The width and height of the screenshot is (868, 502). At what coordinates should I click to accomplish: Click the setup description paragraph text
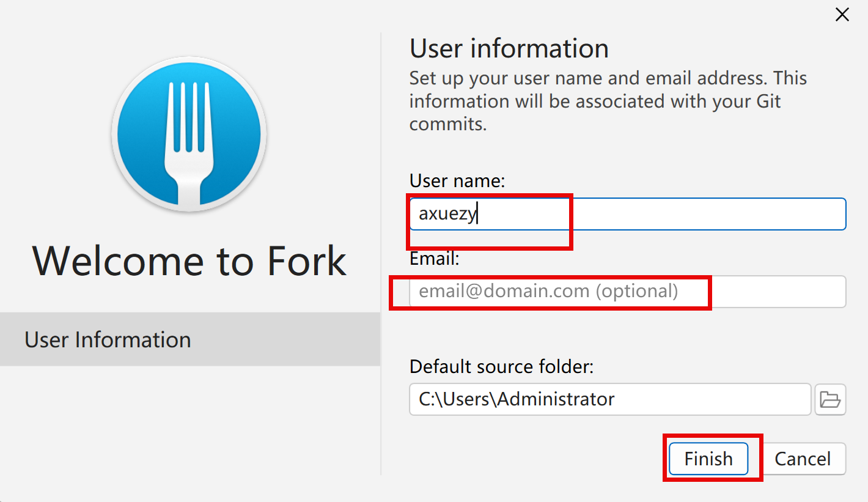tap(608, 101)
